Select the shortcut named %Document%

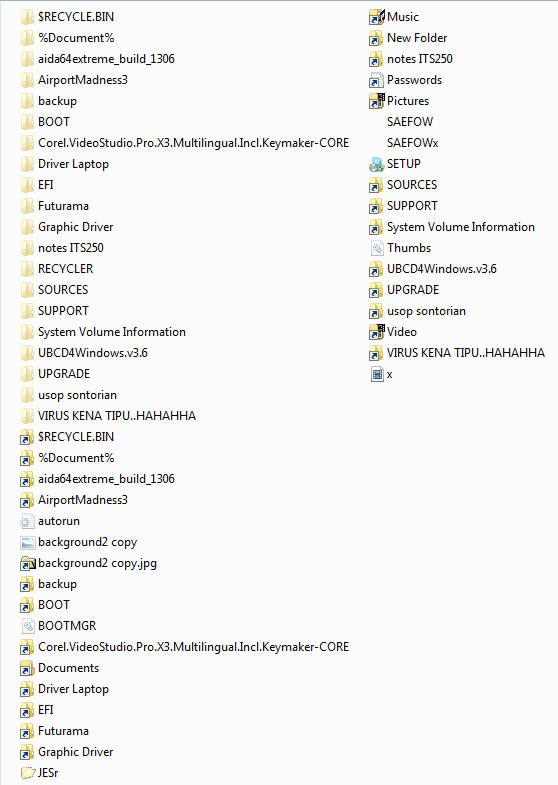coord(76,458)
